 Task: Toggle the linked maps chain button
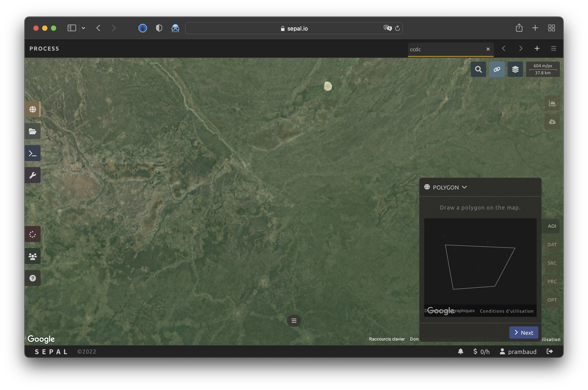[497, 69]
